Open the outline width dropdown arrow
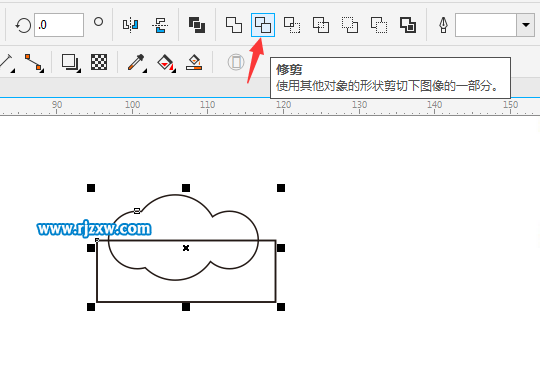Image resolution: width=540 pixels, height=392 pixels. click(526, 25)
